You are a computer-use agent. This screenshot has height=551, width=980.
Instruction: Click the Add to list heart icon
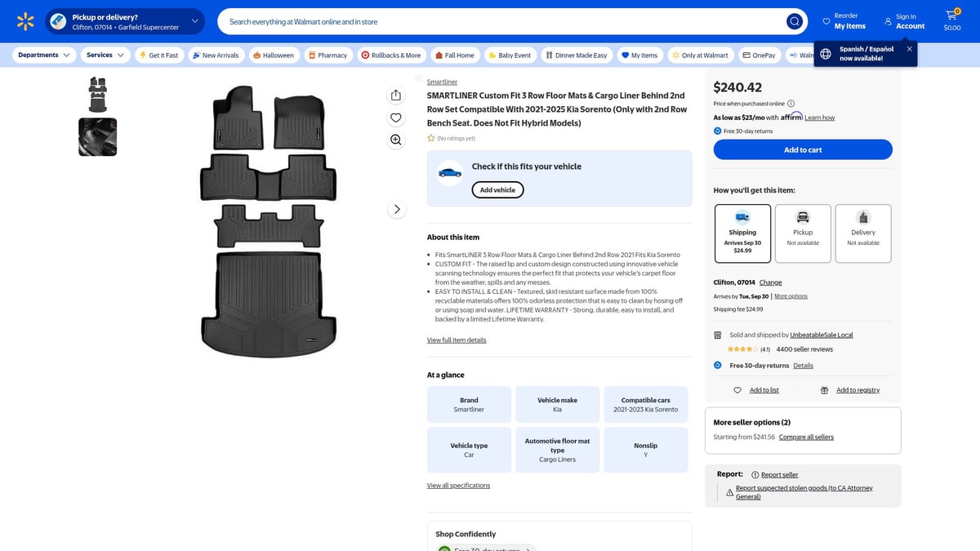coord(737,390)
